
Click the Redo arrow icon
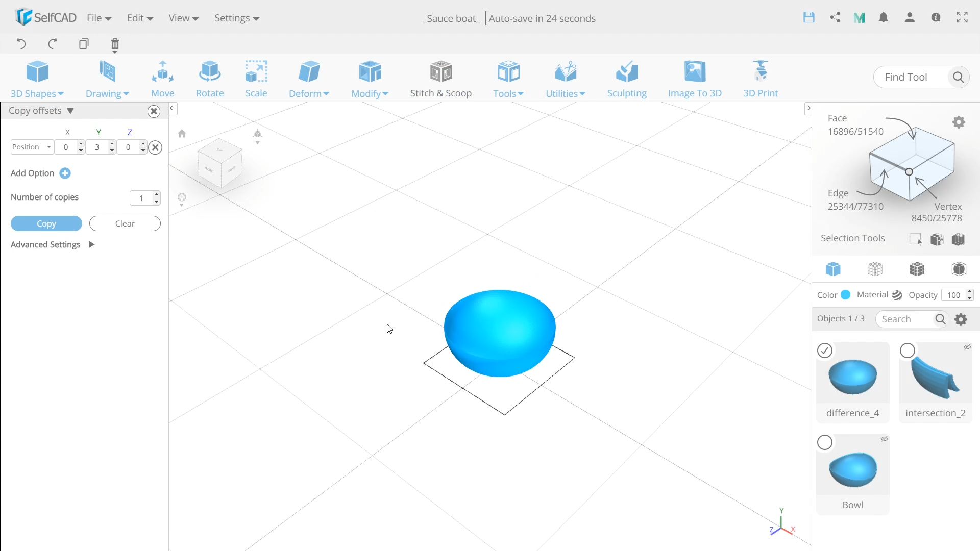click(52, 44)
